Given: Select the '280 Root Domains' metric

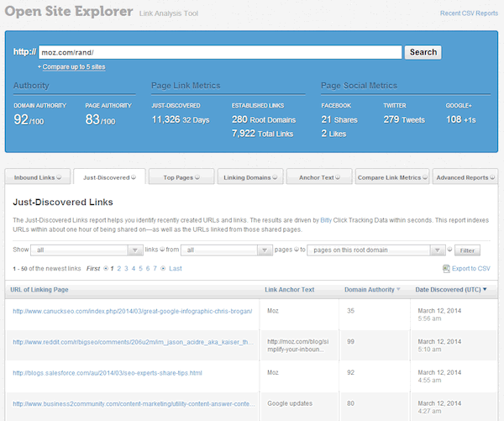Looking at the screenshot, I should [264, 119].
